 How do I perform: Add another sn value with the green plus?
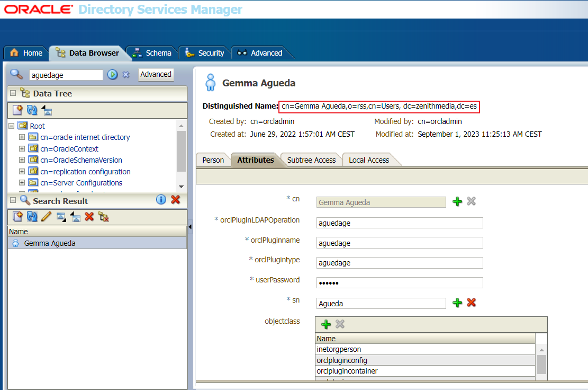pyautogui.click(x=457, y=303)
